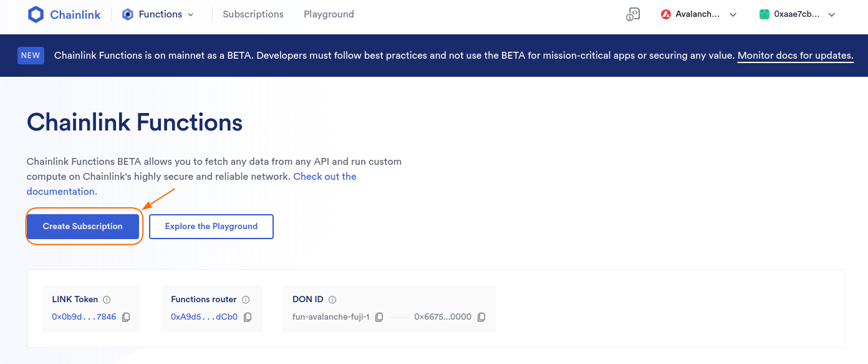Click the Avalanche network icon

coord(666,14)
